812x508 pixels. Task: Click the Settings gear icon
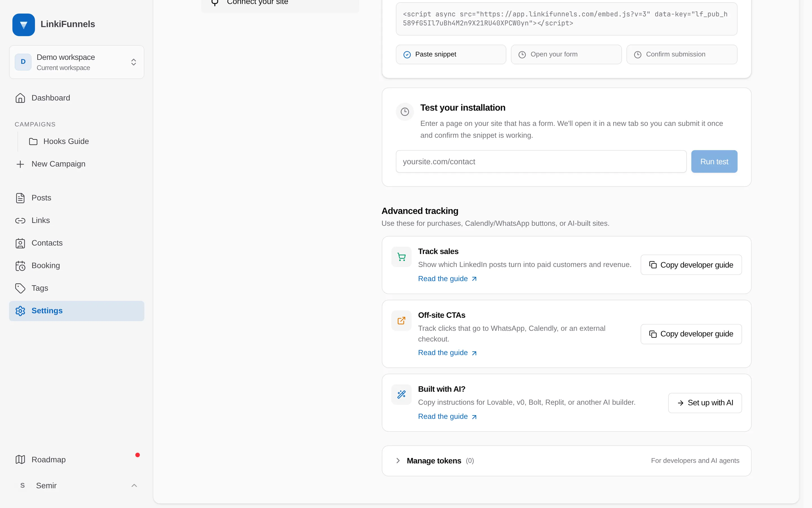20,311
